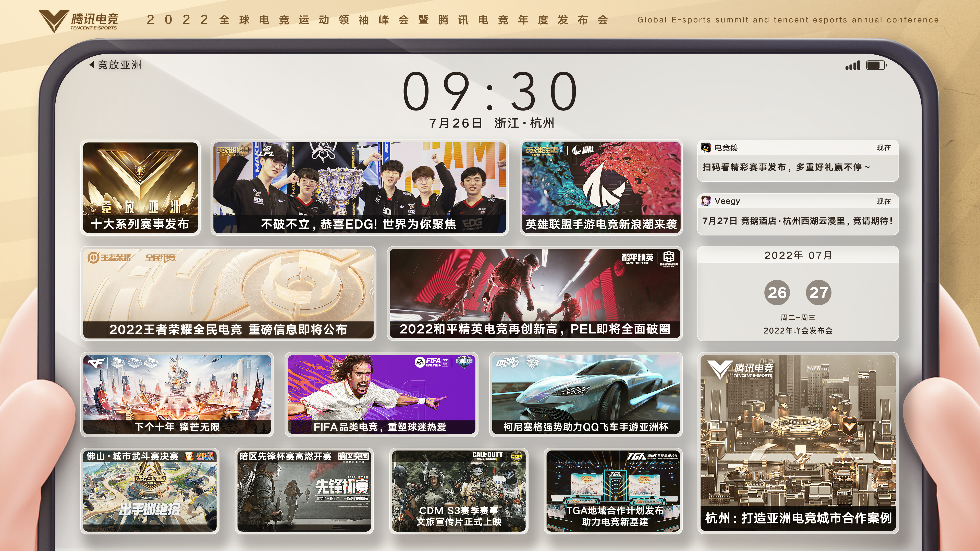Screen dimensions: 980x551
Task: Click the Veegy avatar icon
Action: coord(706,201)
